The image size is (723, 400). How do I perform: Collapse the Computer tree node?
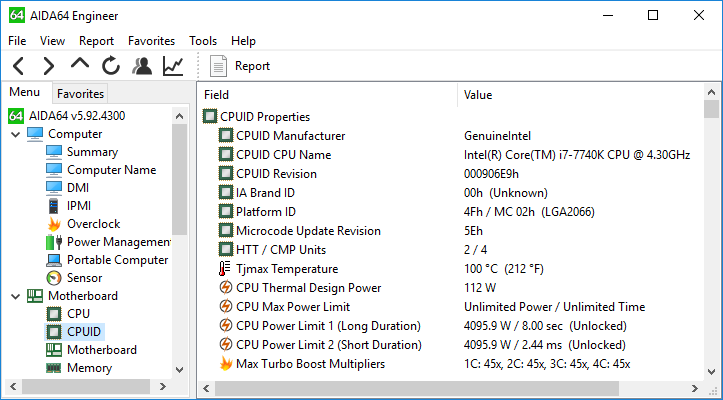pyautogui.click(x=16, y=135)
